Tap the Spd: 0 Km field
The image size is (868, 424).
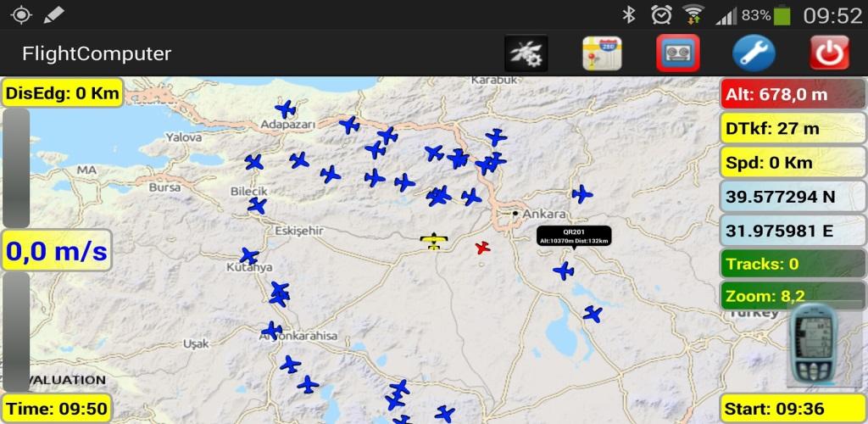click(793, 162)
